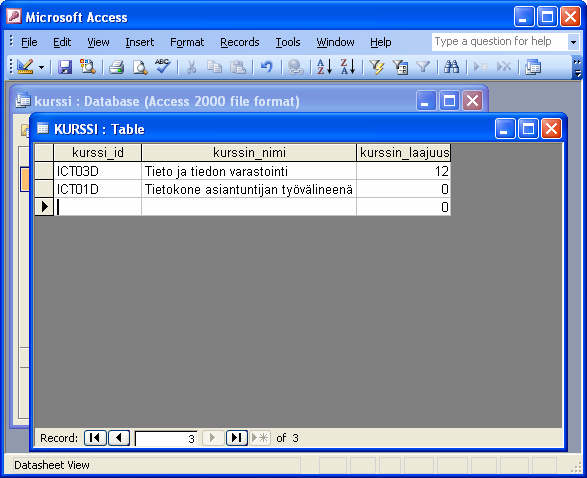Sort Ascending with the A-Z icon

coord(325,67)
